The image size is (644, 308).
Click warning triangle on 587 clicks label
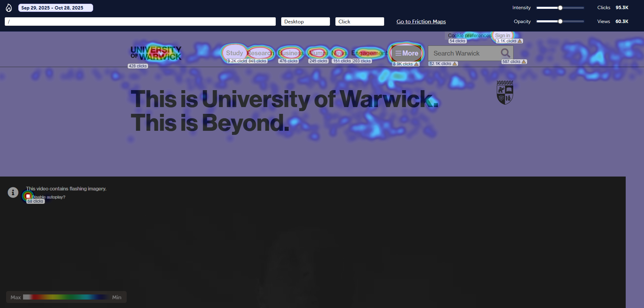[x=524, y=62]
